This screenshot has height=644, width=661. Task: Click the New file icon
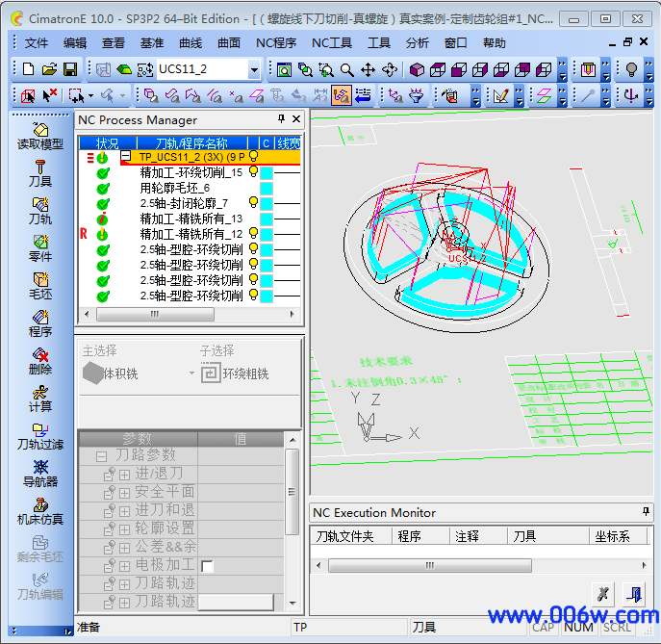[28, 69]
